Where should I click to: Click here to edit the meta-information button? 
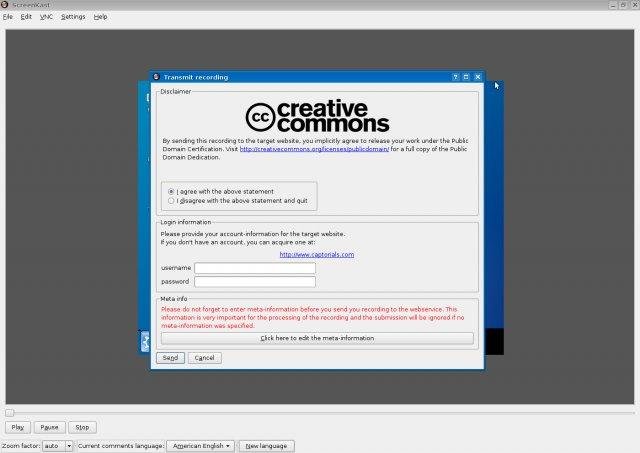[317, 338]
